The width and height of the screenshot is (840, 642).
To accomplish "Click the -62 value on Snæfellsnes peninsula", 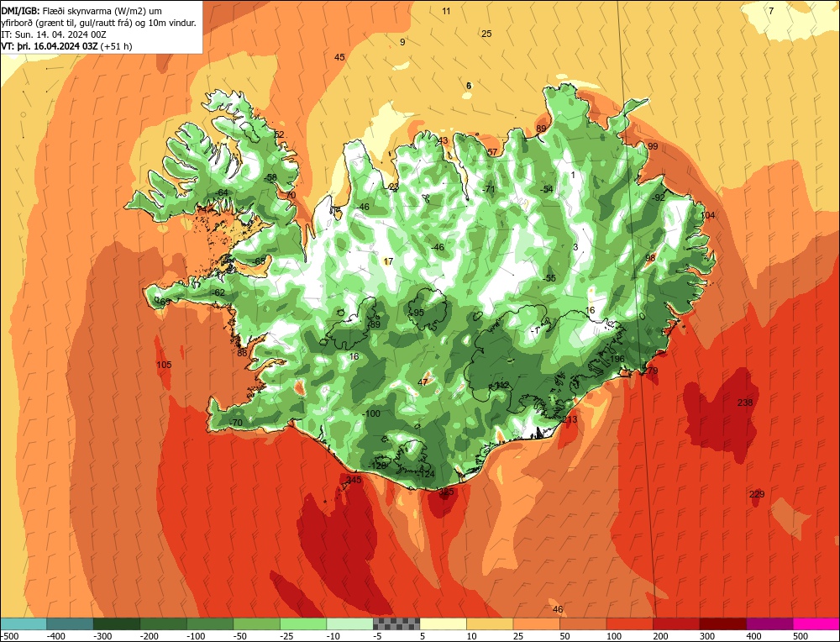I will point(218,292).
